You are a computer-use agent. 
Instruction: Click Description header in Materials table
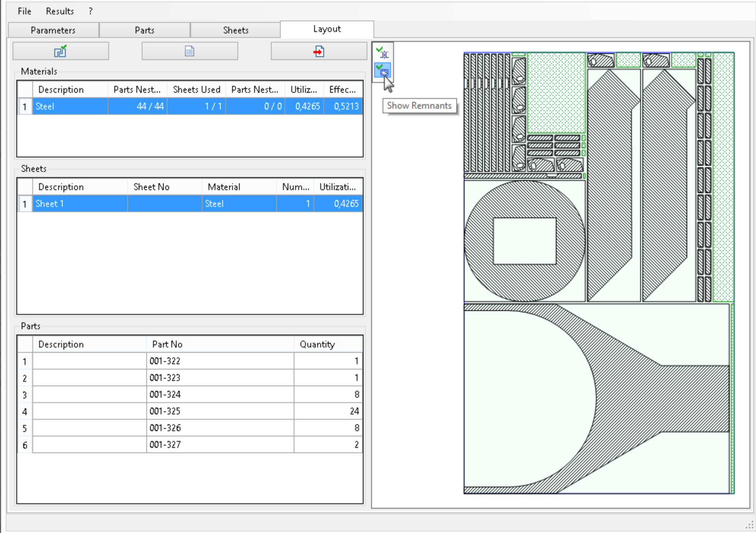70,90
